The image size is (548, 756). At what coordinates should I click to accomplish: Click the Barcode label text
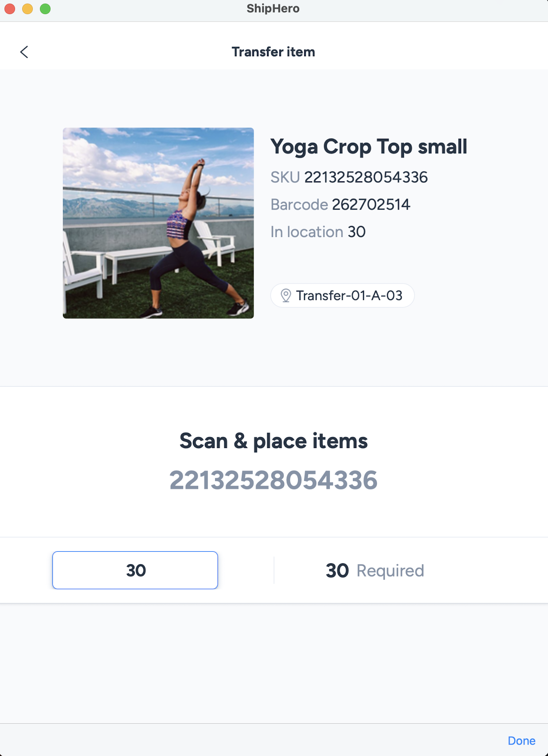point(299,205)
